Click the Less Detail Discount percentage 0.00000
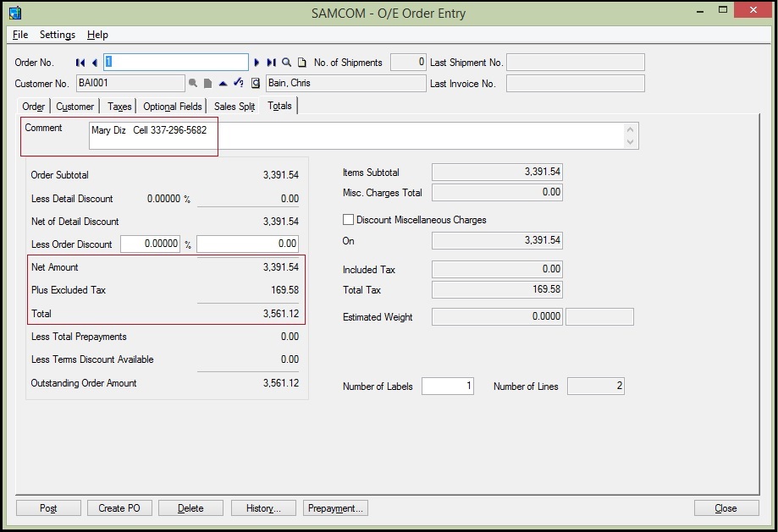778x532 pixels. (163, 199)
